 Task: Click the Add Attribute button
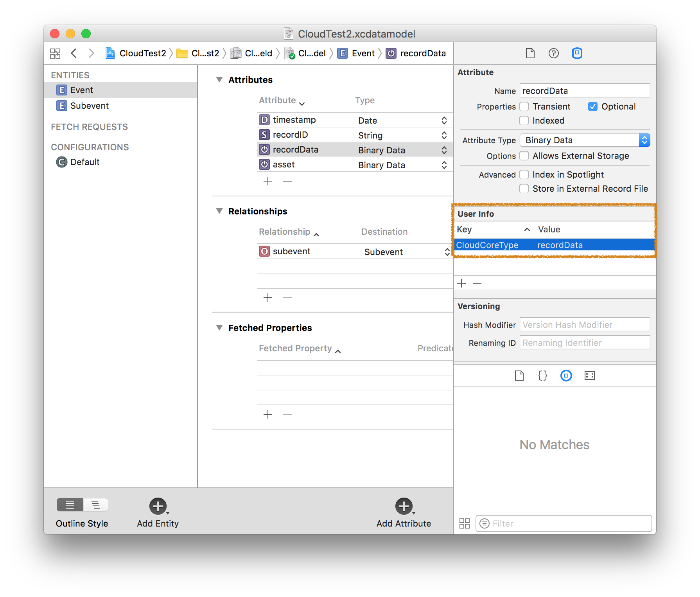coord(404,507)
